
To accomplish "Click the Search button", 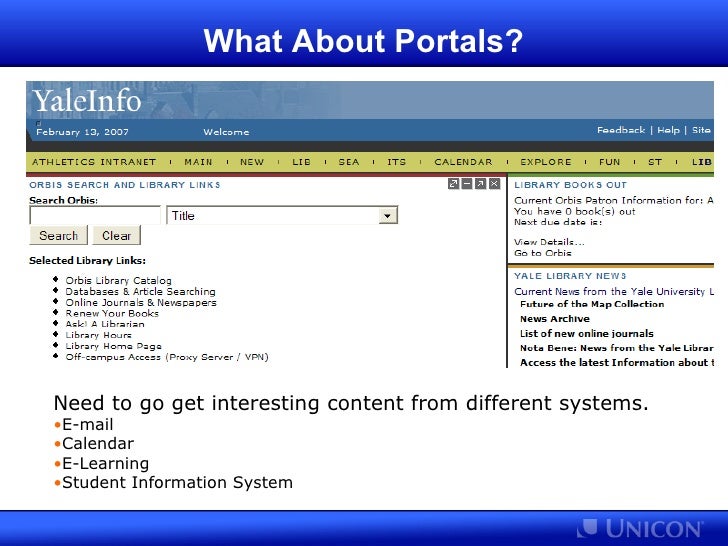I will click(x=58, y=235).
